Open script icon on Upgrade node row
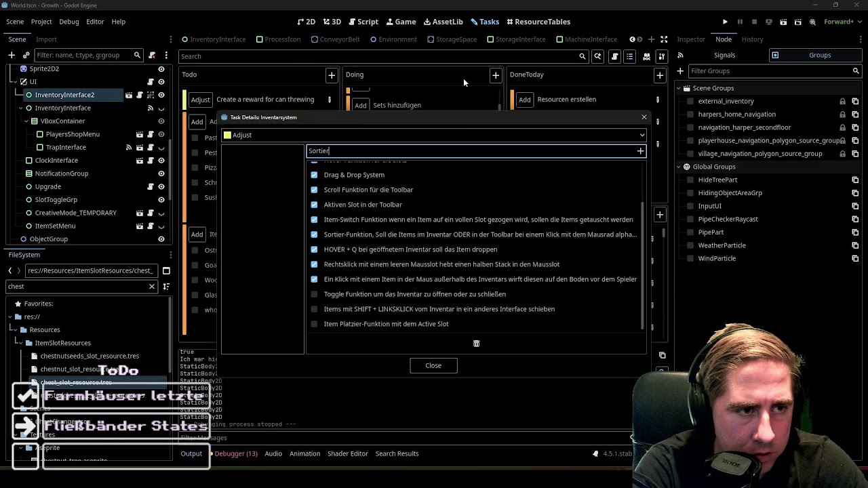Viewport: 868px width, 488px height. (151, 186)
